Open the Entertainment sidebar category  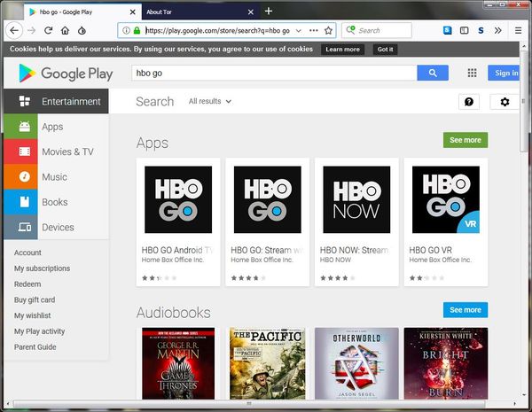(x=57, y=101)
